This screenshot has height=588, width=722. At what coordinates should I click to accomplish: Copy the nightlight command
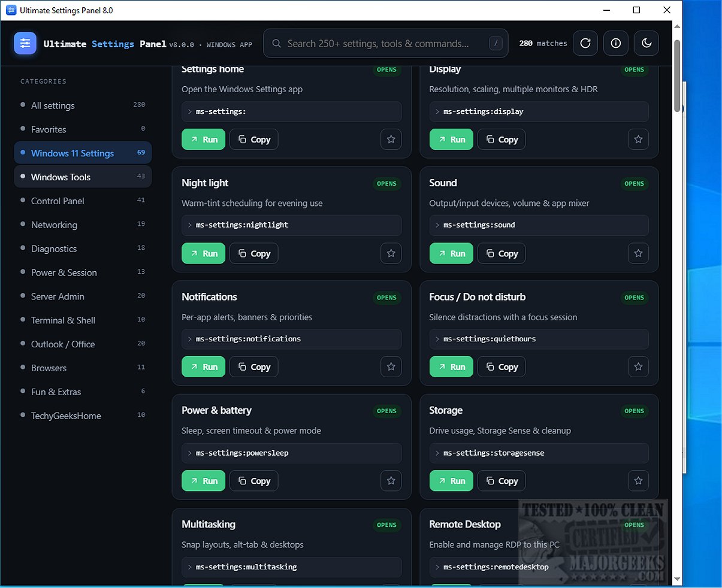coord(254,253)
